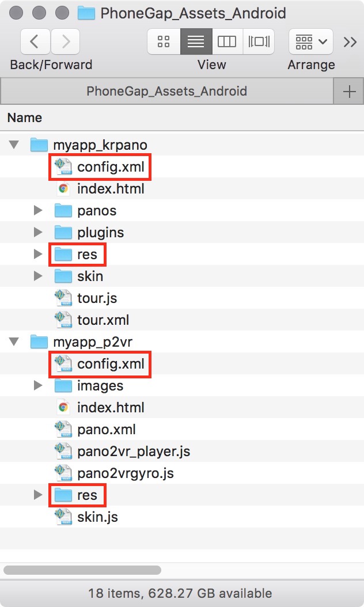Select the pano2vr_player.js file icon
Image resolution: width=364 pixels, height=607 pixels.
coord(63,451)
